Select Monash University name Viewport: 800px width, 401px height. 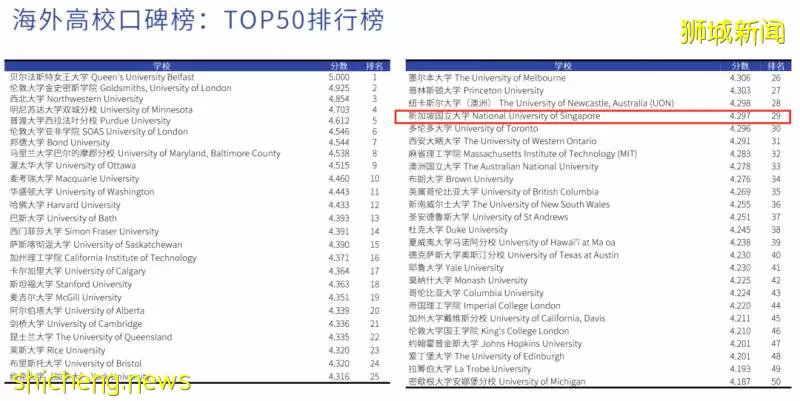(468, 281)
